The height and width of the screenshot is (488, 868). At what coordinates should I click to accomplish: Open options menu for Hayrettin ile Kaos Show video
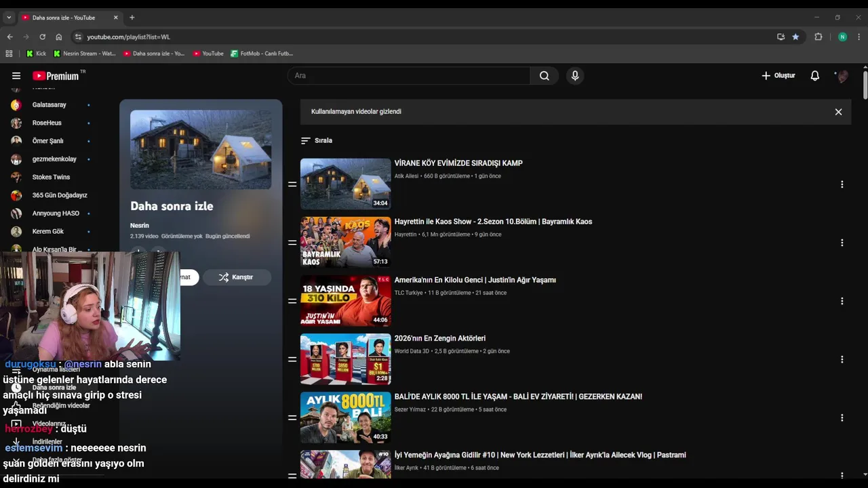point(842,243)
